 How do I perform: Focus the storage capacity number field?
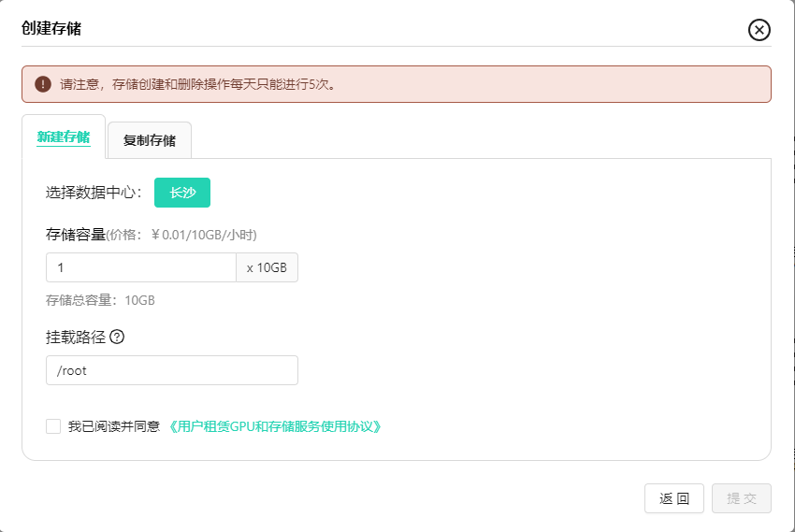[x=141, y=267]
